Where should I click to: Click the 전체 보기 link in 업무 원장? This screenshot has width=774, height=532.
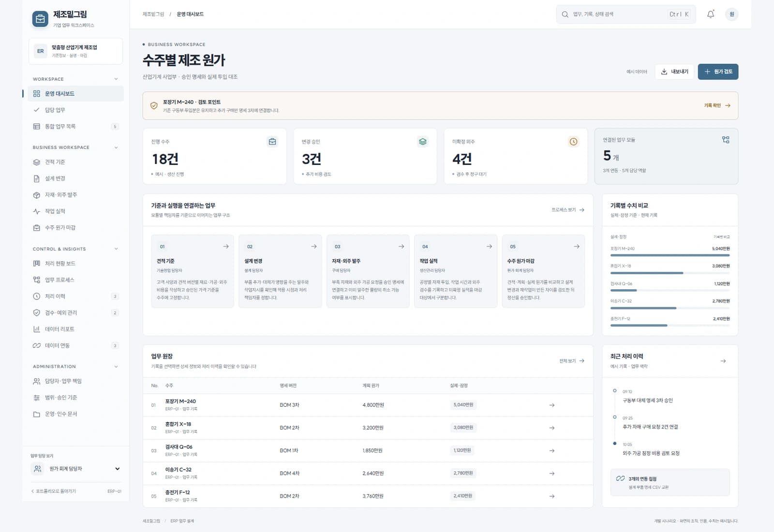572,361
